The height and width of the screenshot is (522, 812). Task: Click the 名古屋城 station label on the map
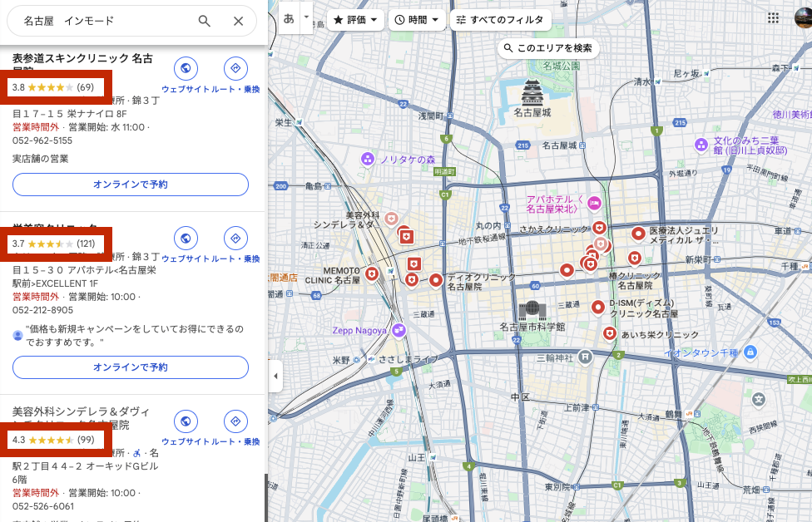tap(559, 146)
